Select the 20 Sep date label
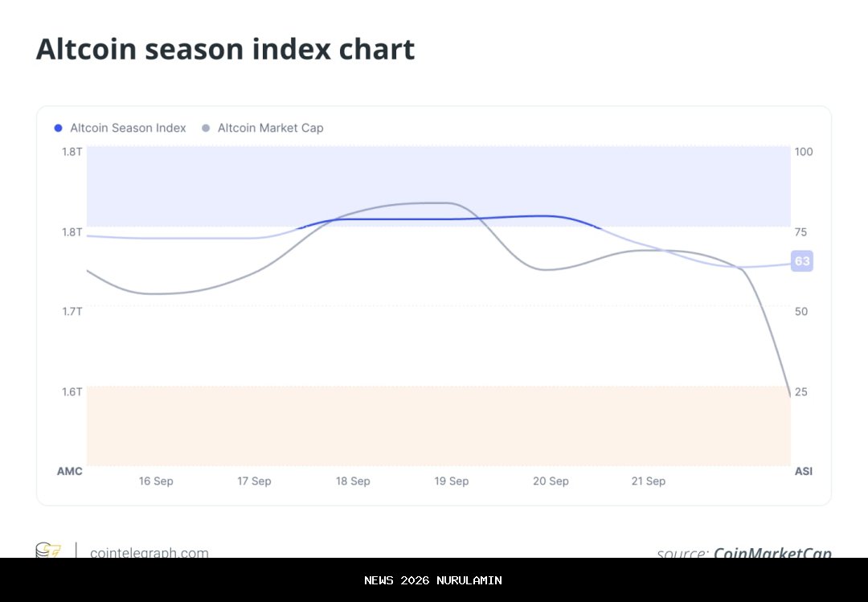This screenshot has width=868, height=602. [551, 481]
